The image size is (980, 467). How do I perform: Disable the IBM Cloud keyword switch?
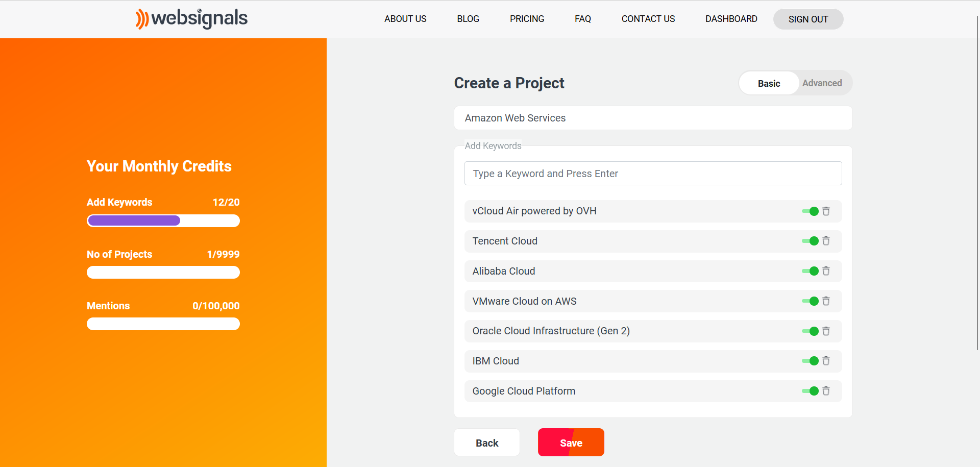pyautogui.click(x=810, y=361)
